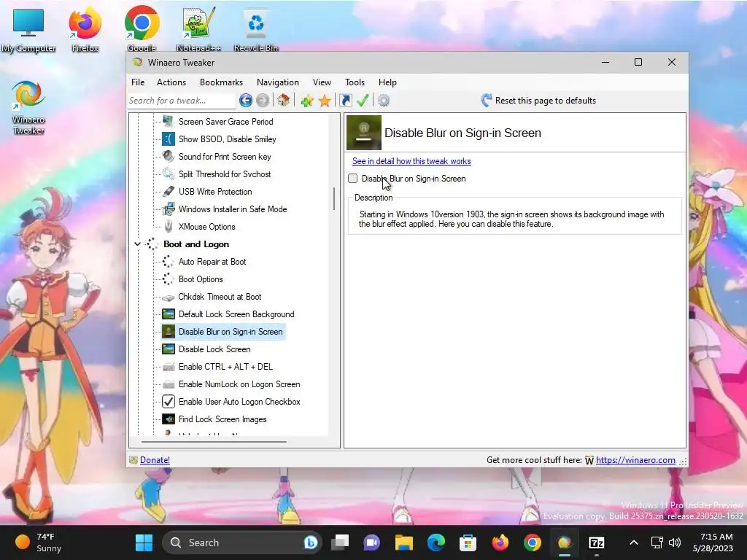Select My Computer desktop icon

(28, 29)
